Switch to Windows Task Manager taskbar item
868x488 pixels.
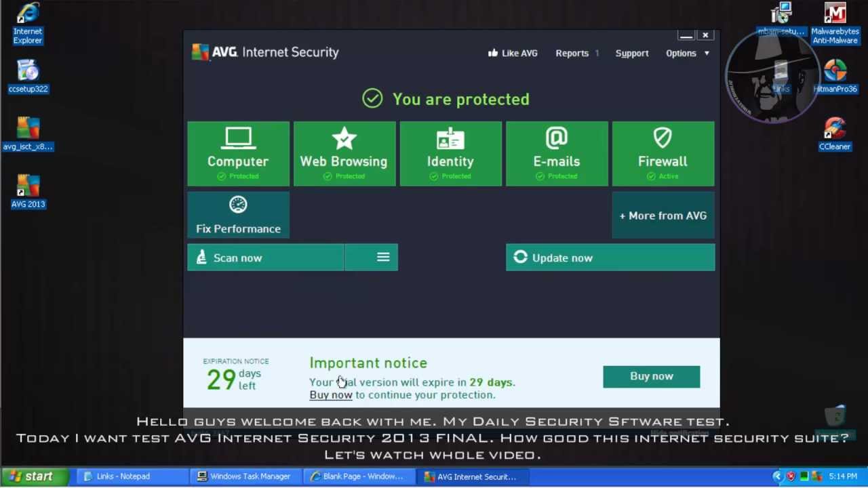245,476
